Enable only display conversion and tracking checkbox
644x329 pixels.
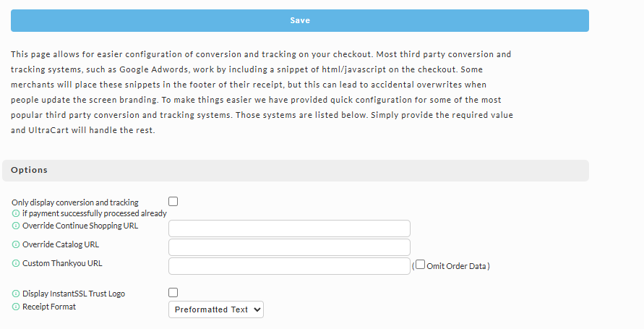coord(173,202)
